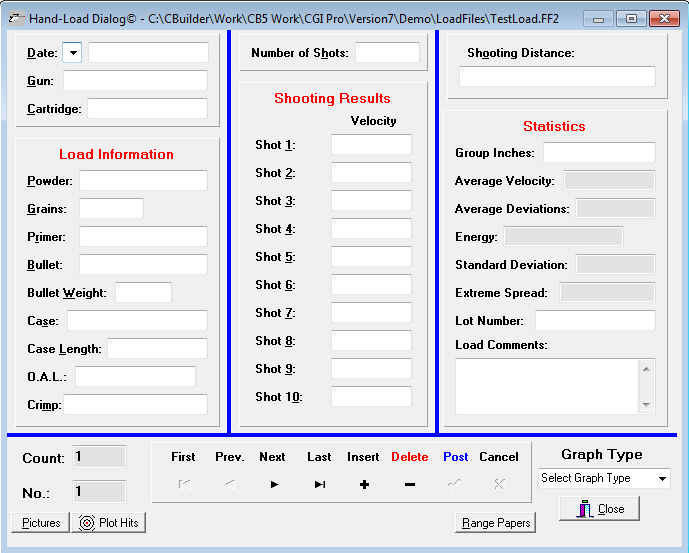This screenshot has height=553, width=689.
Task: Maximize the Hand-Load Dialog window
Action: pyautogui.click(x=631, y=19)
